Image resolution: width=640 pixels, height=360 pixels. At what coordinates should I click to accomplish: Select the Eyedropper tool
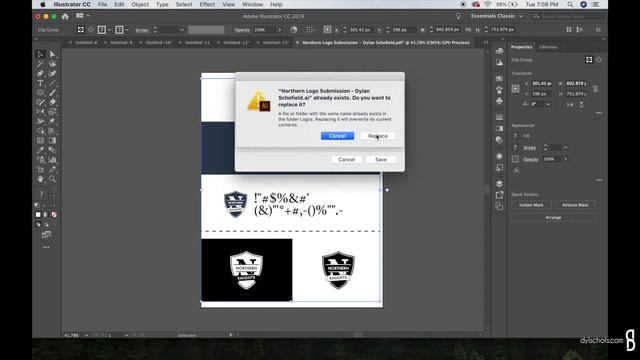(40, 150)
